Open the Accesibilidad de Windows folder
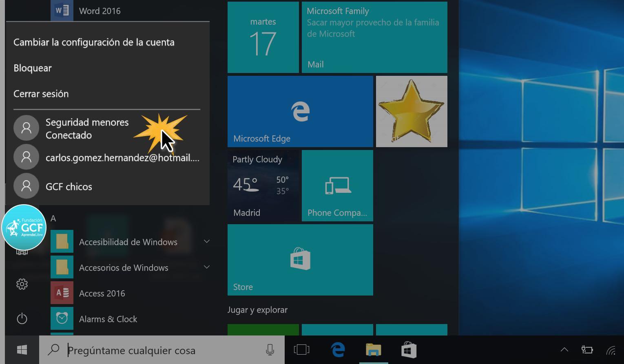 click(x=130, y=242)
